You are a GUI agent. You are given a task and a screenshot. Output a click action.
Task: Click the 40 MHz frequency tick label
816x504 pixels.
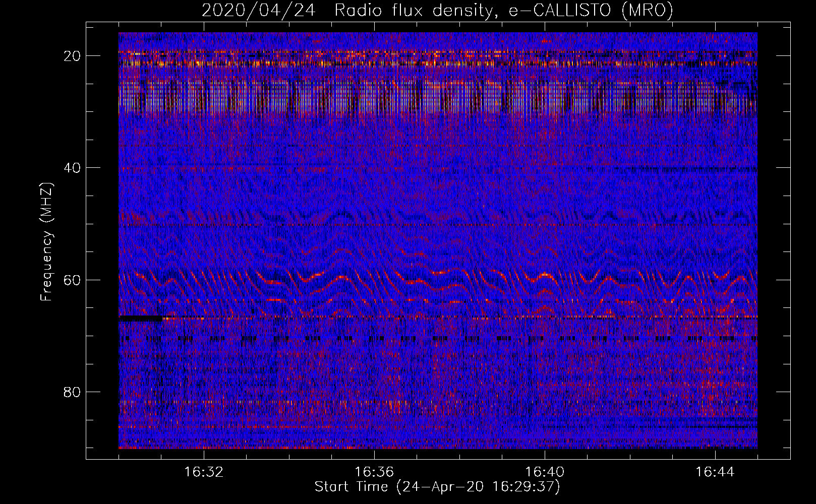[72, 168]
